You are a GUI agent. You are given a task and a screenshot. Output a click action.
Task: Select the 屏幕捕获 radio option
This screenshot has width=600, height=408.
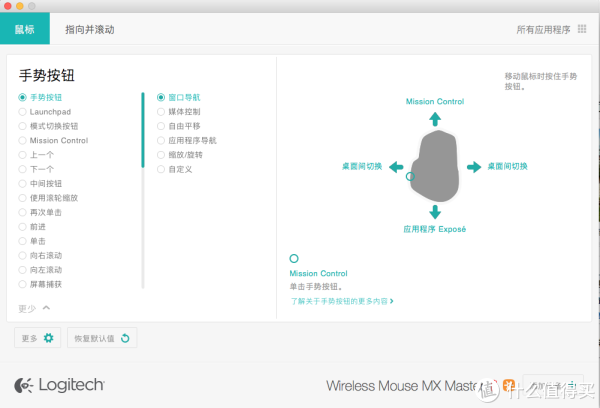(x=22, y=284)
